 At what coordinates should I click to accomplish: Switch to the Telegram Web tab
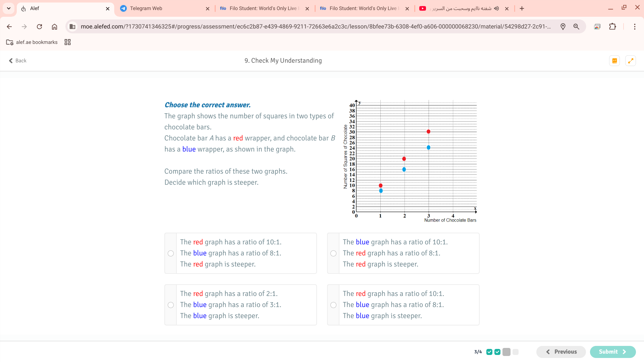[x=164, y=8]
